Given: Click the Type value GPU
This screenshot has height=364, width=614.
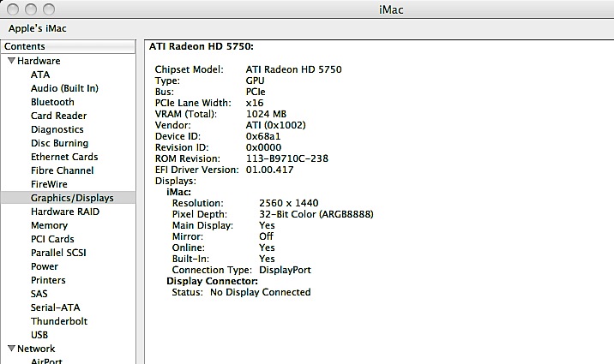Looking at the screenshot, I should (255, 81).
